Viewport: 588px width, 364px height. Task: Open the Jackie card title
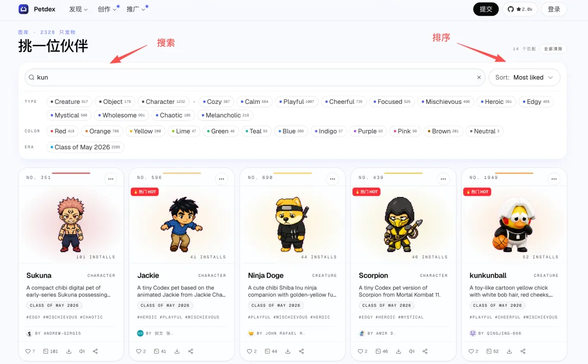click(148, 275)
